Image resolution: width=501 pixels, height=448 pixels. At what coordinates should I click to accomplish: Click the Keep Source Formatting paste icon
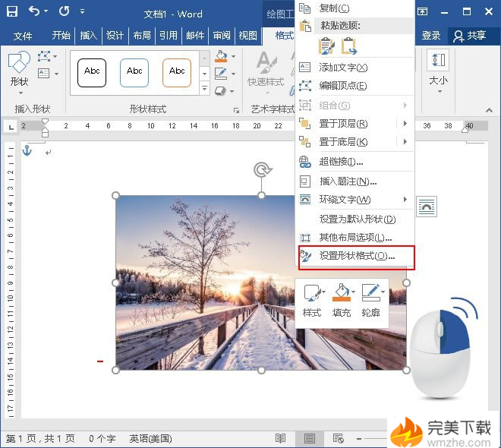click(326, 46)
